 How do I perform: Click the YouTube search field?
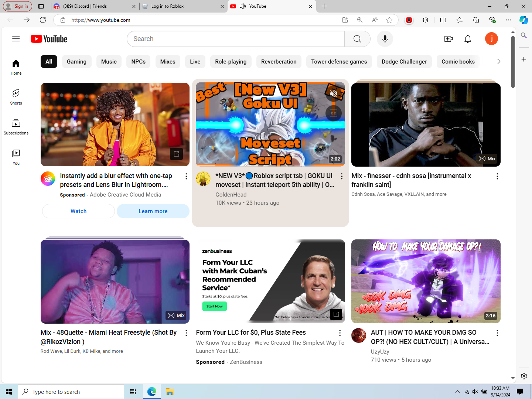click(236, 39)
